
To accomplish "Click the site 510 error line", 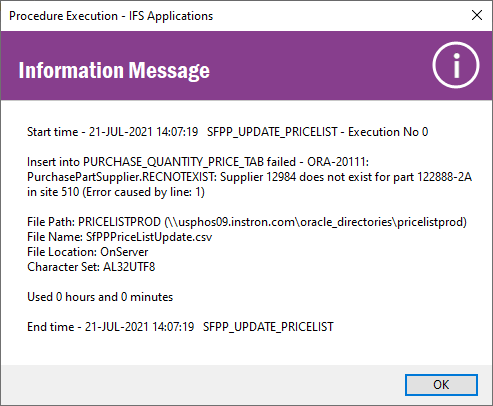I will tap(116, 192).
